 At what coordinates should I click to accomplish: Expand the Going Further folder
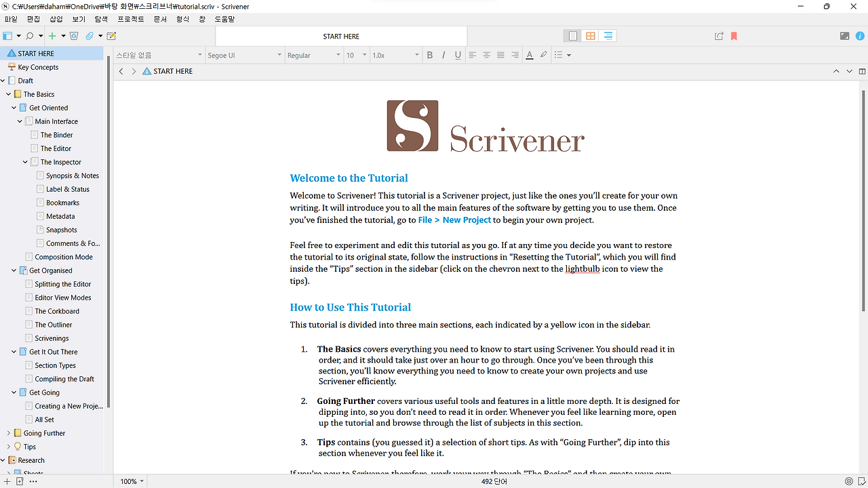9,433
